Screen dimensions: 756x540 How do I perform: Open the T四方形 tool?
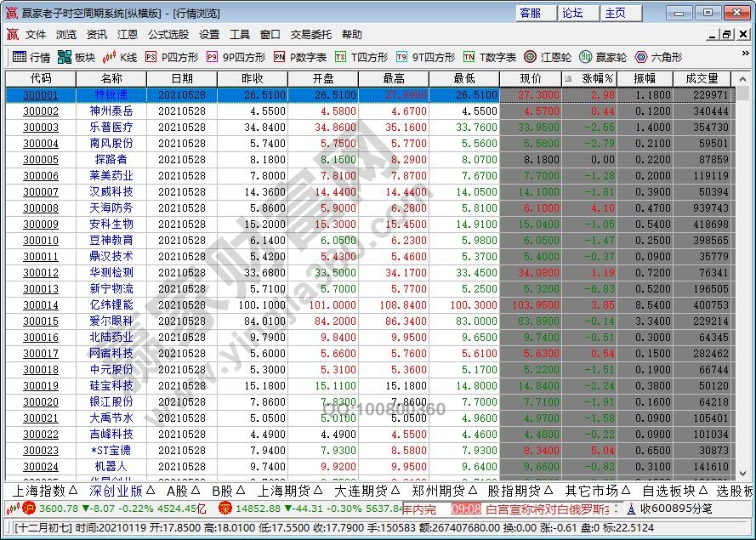(361, 57)
